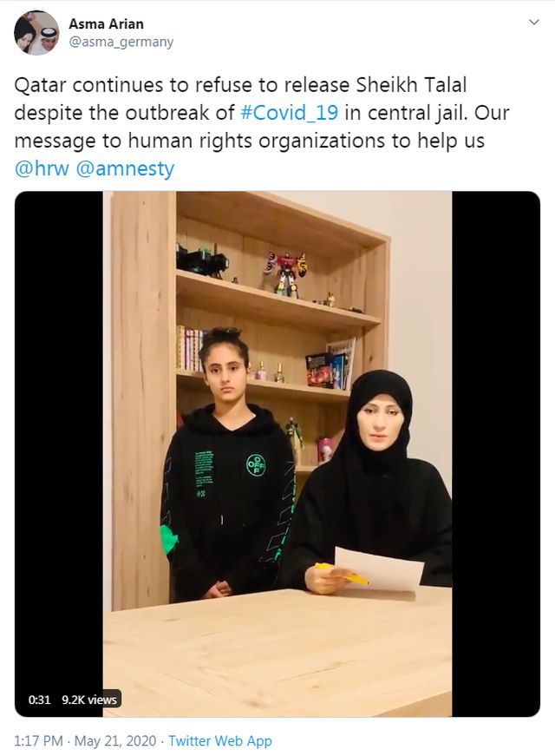Viewport: 555px width, 756px height.
Task: Open the #Covid_19 hashtag
Action: point(289,113)
